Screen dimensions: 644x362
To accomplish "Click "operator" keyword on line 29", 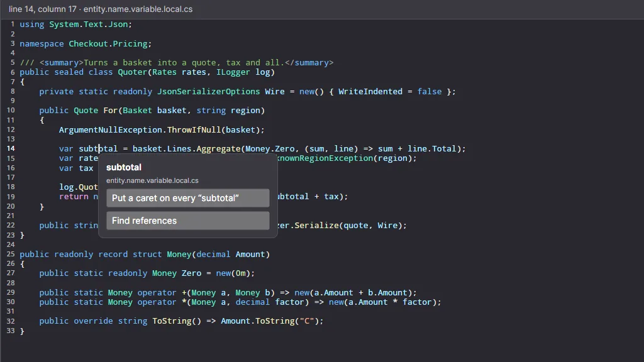I will (x=157, y=293).
